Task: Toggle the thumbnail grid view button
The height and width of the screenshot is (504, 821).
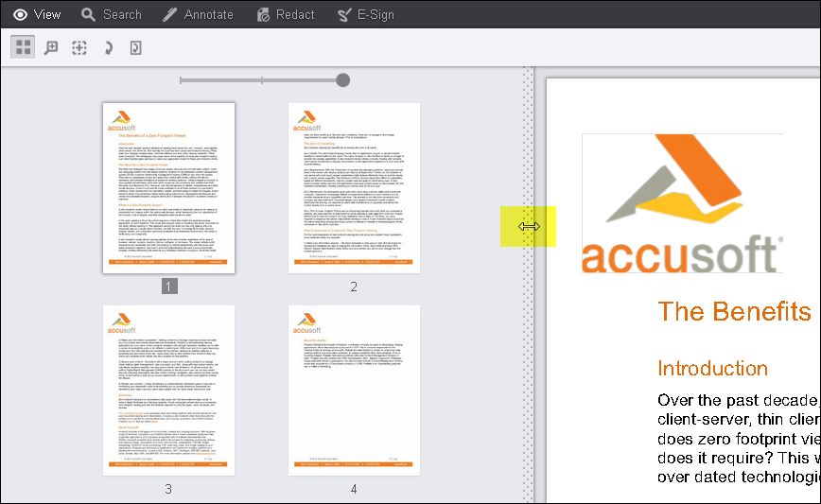Action: pos(24,47)
